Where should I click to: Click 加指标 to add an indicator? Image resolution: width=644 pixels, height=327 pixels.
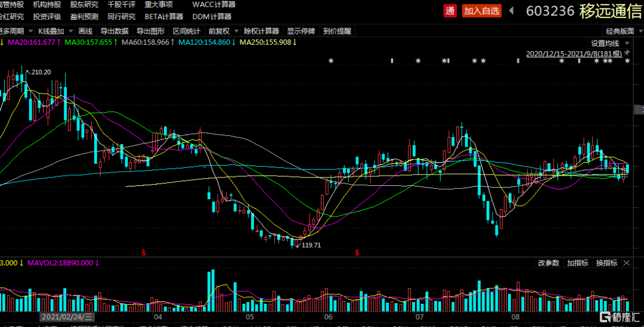tap(577, 263)
